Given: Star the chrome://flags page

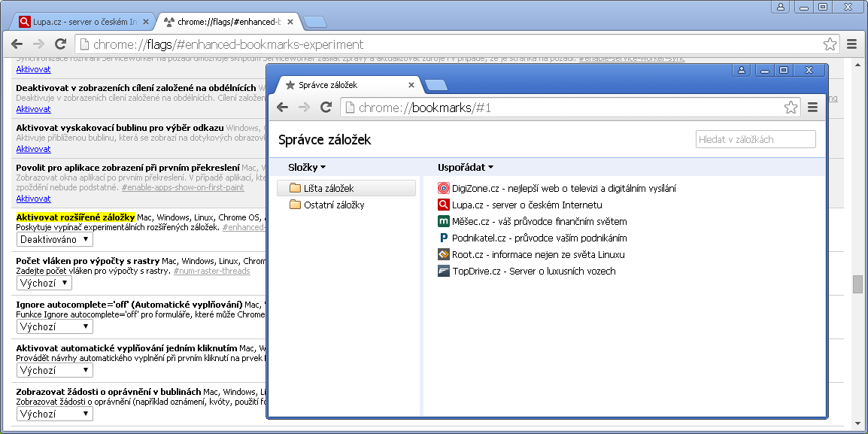Looking at the screenshot, I should pos(830,44).
